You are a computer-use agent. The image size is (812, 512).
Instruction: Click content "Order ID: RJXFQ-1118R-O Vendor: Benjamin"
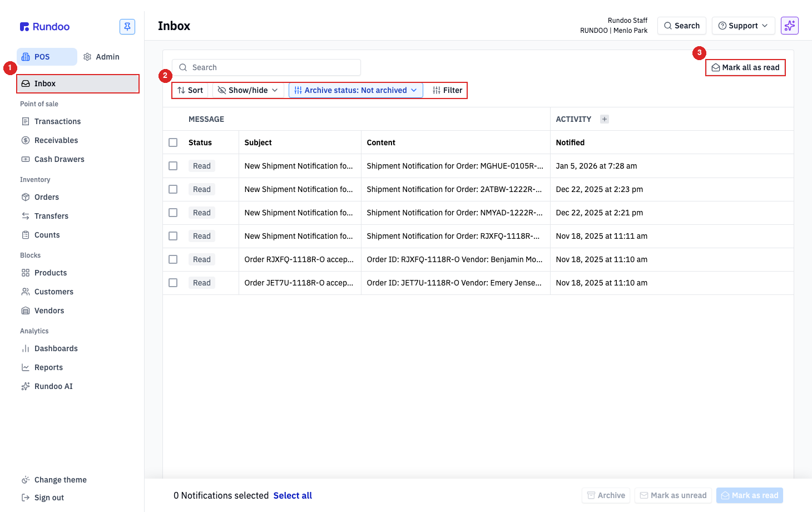(455, 259)
